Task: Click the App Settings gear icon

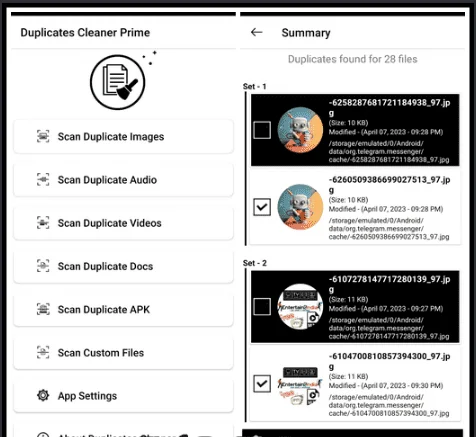Action: (x=43, y=396)
